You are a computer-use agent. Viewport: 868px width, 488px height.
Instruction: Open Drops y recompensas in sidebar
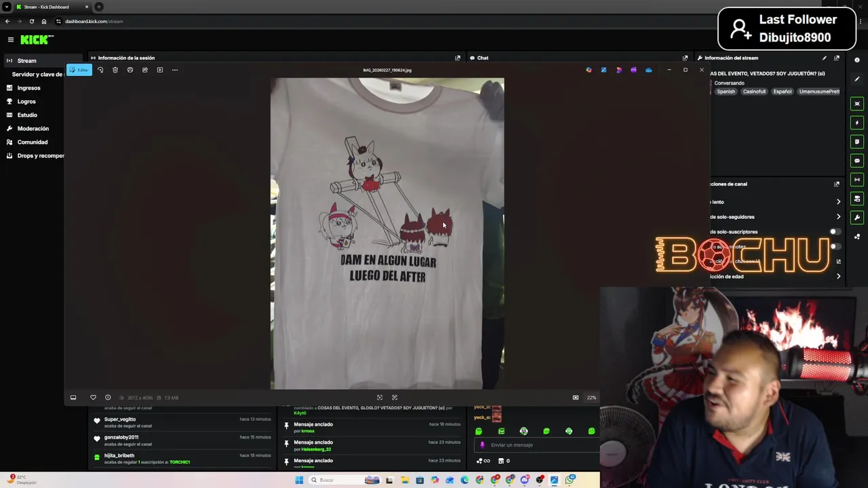(35, 156)
